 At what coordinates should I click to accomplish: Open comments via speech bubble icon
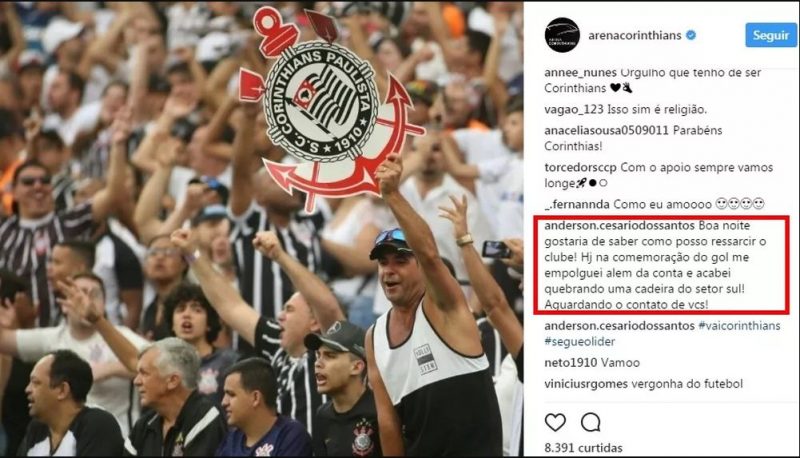coord(590,422)
